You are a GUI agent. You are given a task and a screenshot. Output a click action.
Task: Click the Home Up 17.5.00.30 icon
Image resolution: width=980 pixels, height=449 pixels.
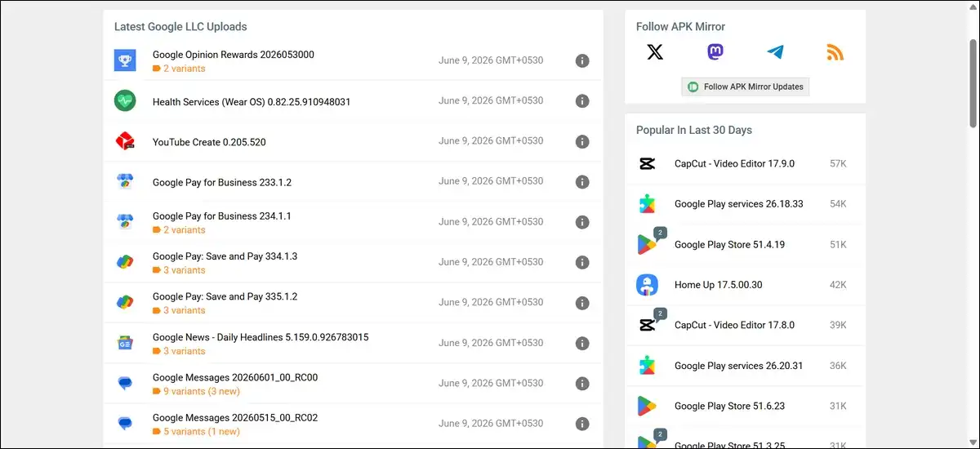[x=647, y=285]
